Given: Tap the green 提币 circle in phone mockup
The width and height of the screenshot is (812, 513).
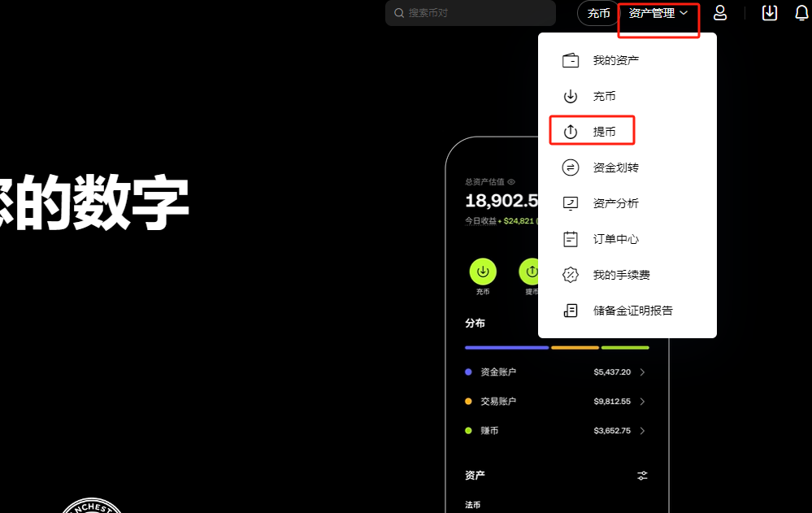Looking at the screenshot, I should click(x=528, y=272).
